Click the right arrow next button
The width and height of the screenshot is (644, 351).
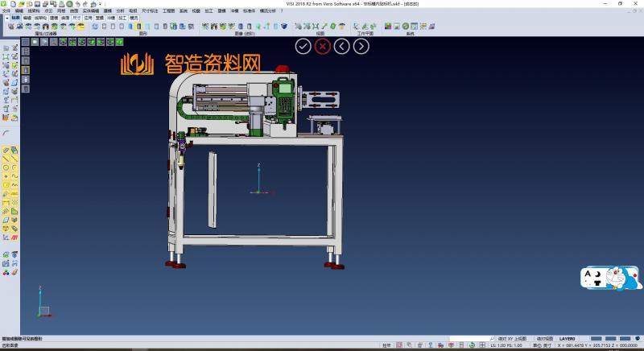point(361,46)
